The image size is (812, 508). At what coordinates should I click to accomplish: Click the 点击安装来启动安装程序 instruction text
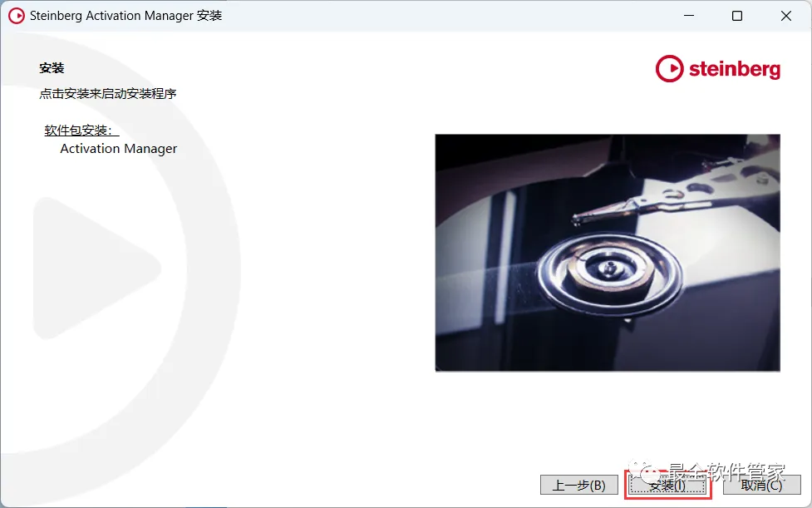(108, 94)
